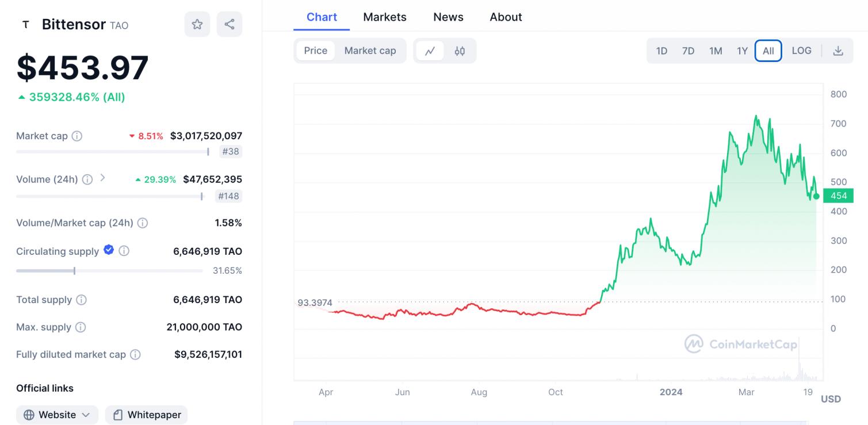The width and height of the screenshot is (868, 425).
Task: Open the News tab
Action: (448, 17)
